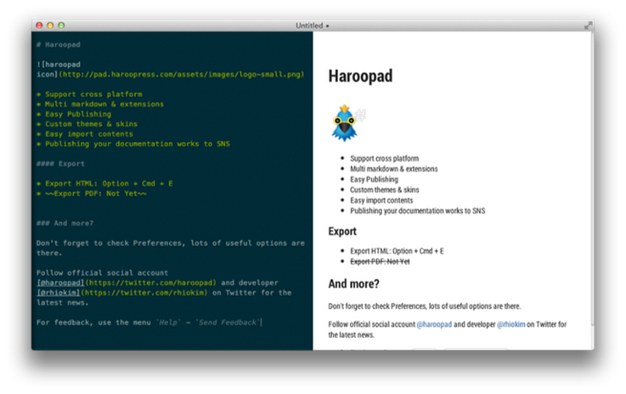Screen dimensions: 626x394
Task: Click '* Support cross platform' line in editor
Action: (89, 94)
